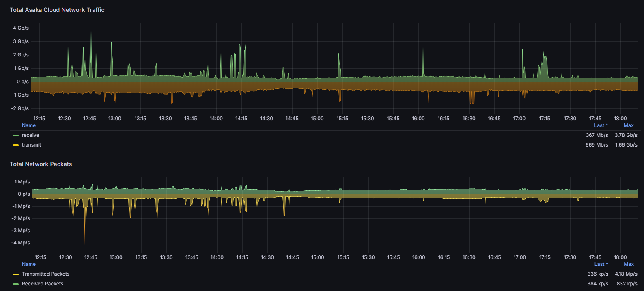
Task: Click the yellow transmit color indicator
Action: point(16,145)
